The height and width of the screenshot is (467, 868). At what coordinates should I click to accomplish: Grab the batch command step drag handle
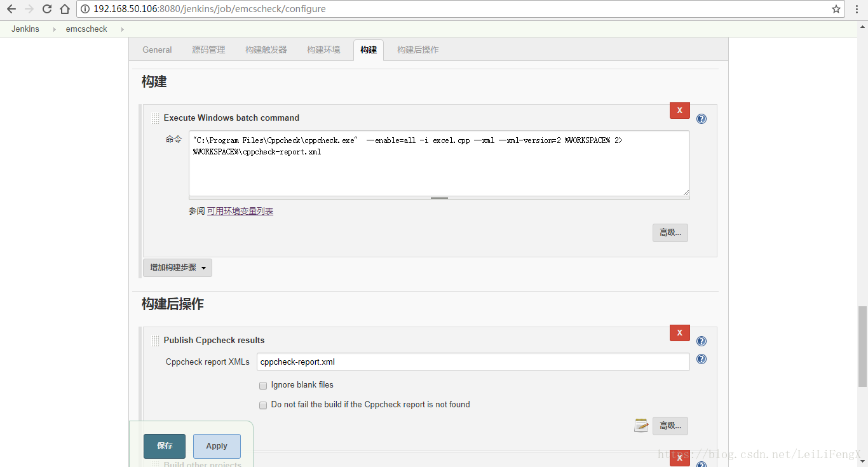click(156, 118)
